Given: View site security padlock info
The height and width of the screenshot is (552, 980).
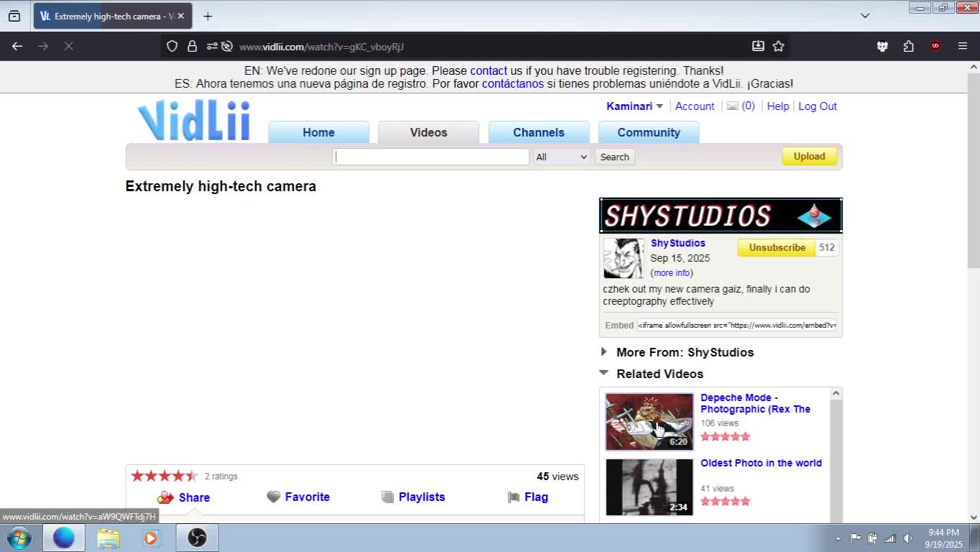Looking at the screenshot, I should click(192, 46).
